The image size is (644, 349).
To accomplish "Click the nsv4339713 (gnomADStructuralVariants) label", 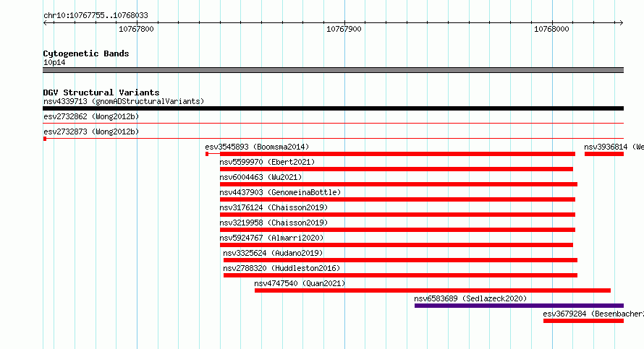I will click(124, 101).
